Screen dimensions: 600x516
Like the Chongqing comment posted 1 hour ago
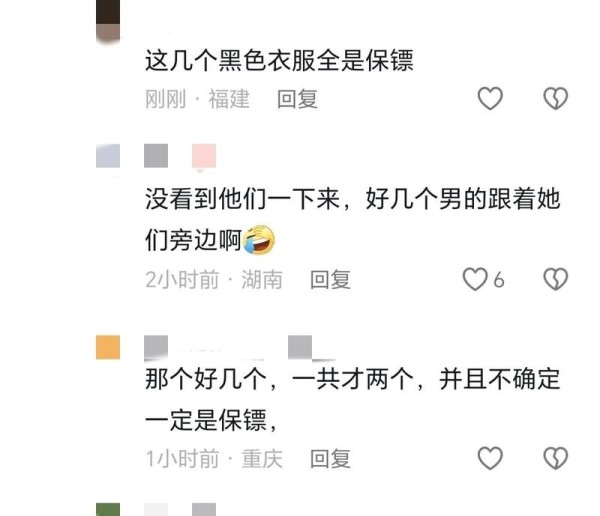click(x=490, y=458)
